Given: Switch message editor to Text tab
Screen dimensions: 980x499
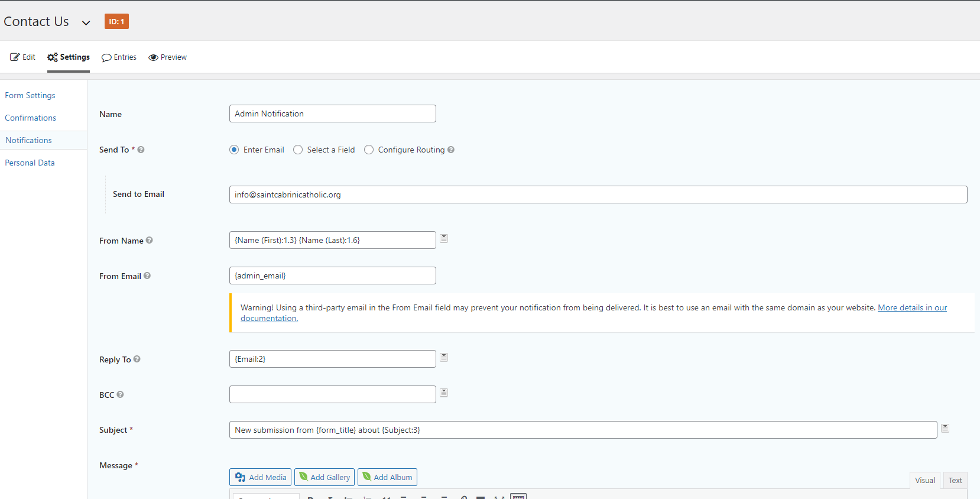Looking at the screenshot, I should [955, 480].
